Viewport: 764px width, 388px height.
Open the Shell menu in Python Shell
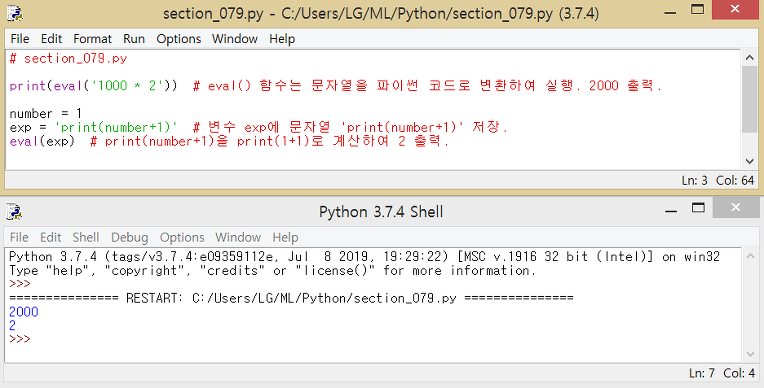pos(86,237)
